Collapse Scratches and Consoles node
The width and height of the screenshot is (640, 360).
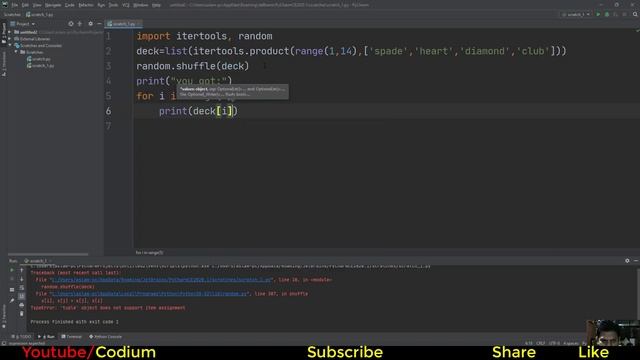(x=10, y=45)
